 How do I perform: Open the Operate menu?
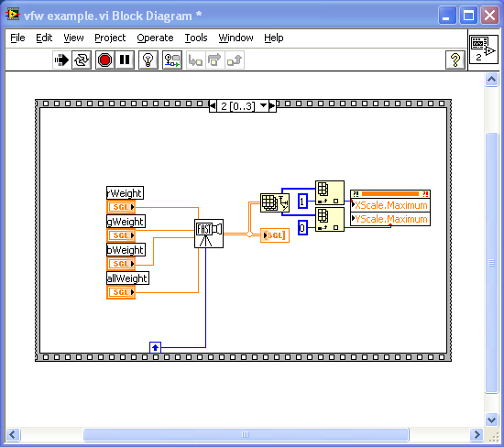coord(155,38)
